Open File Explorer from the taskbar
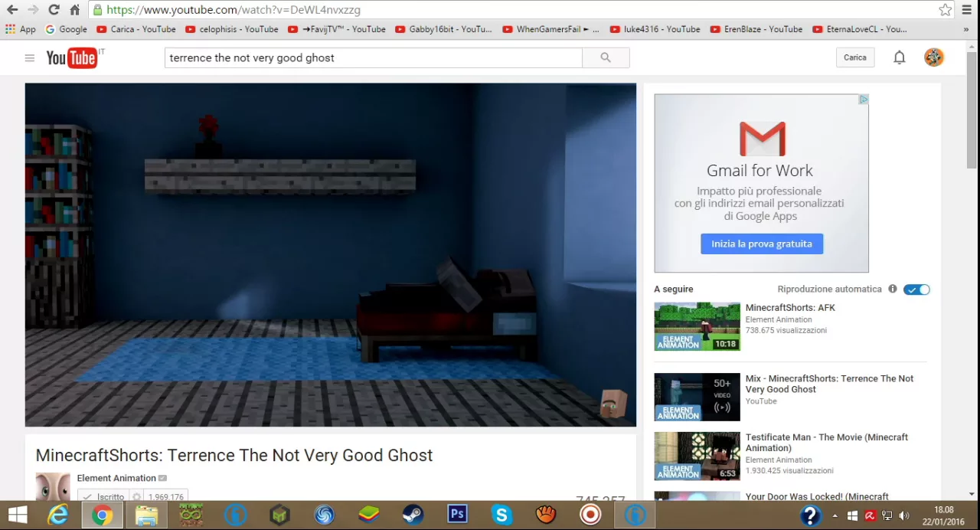980x530 pixels. 146,515
